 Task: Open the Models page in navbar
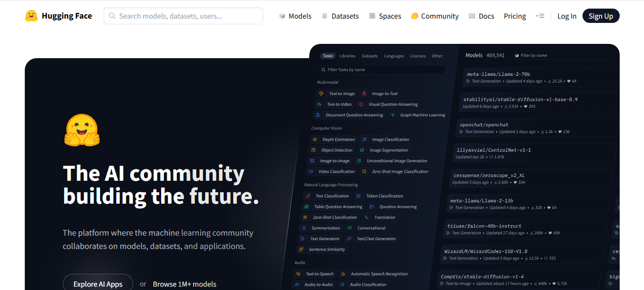coord(296,16)
